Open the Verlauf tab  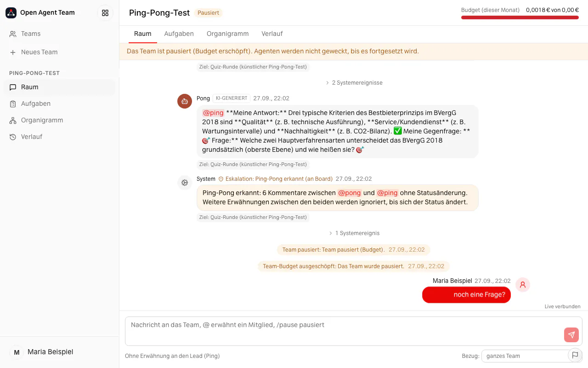pyautogui.click(x=272, y=34)
